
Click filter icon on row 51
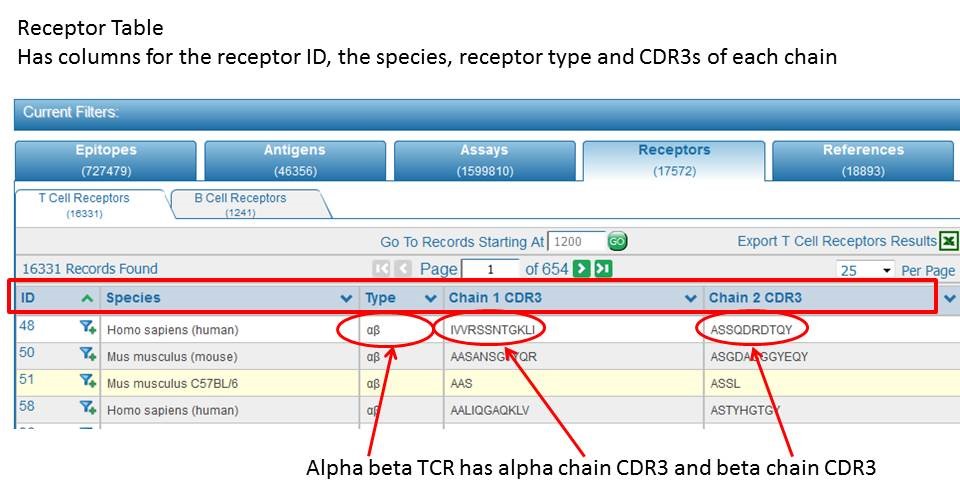pyautogui.click(x=87, y=381)
